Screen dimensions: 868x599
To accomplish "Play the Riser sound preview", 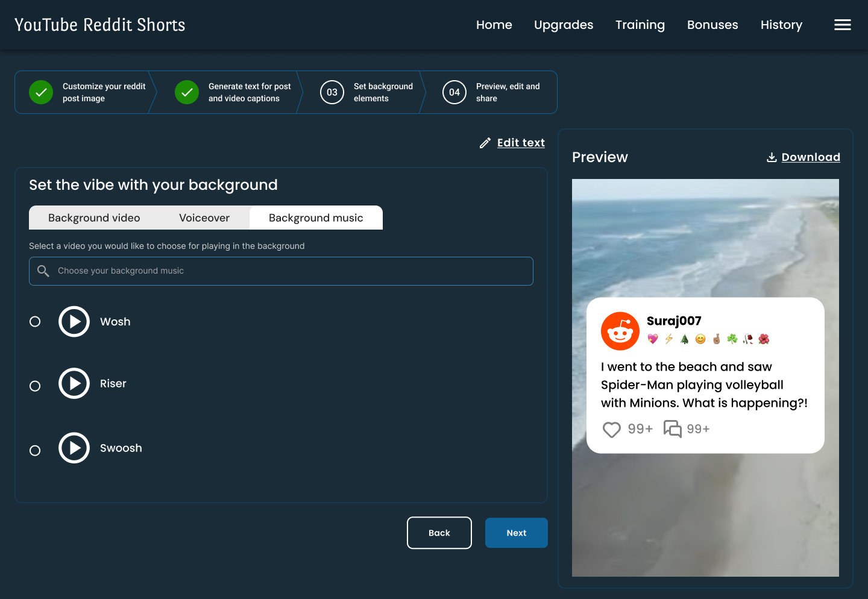I will click(74, 383).
